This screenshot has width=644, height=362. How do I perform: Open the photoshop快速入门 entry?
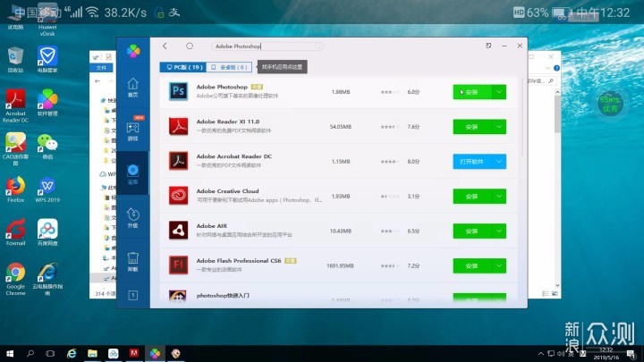pyautogui.click(x=223, y=296)
